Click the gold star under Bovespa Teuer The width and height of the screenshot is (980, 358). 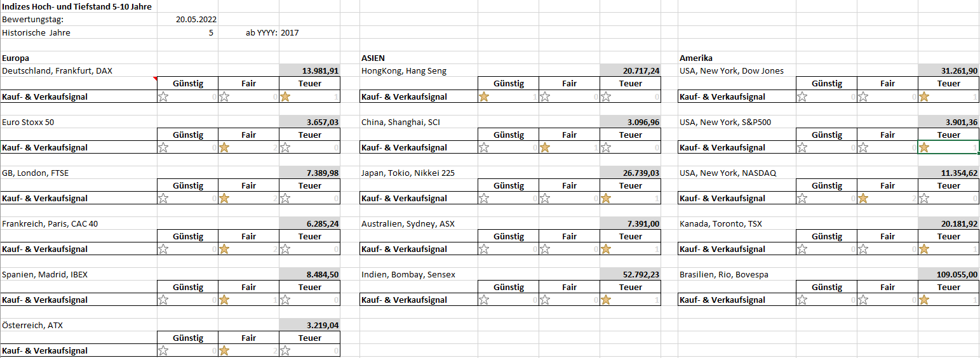[x=924, y=300]
